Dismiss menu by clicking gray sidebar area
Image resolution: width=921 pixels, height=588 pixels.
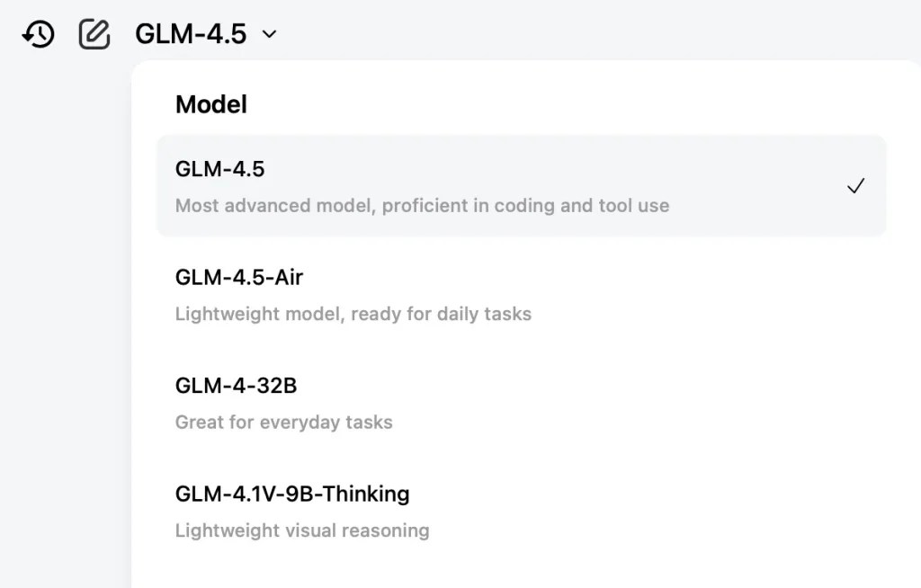click(x=65, y=323)
